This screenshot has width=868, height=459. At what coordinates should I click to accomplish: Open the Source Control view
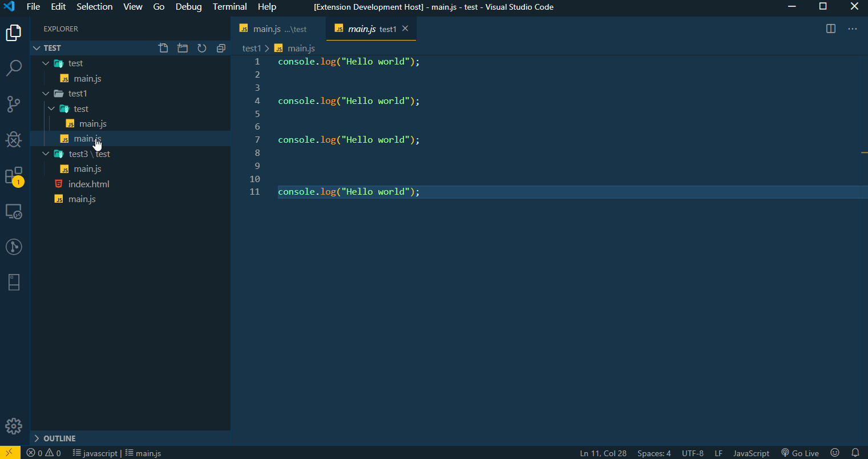(x=14, y=104)
